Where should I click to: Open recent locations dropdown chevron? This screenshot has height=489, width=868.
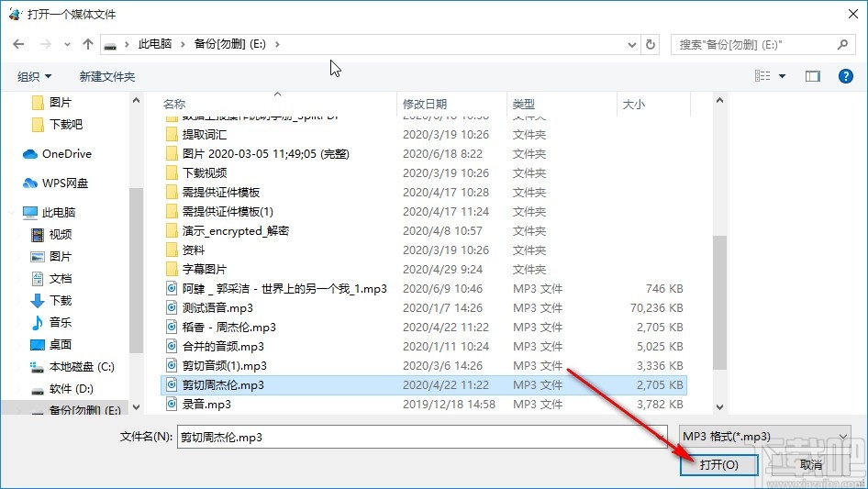click(67, 44)
